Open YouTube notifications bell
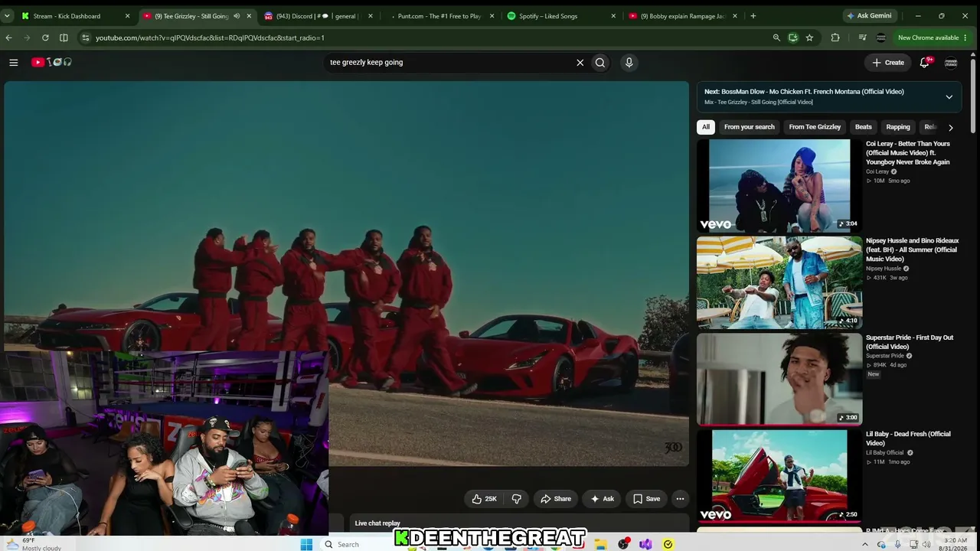The image size is (980, 551). click(x=925, y=63)
